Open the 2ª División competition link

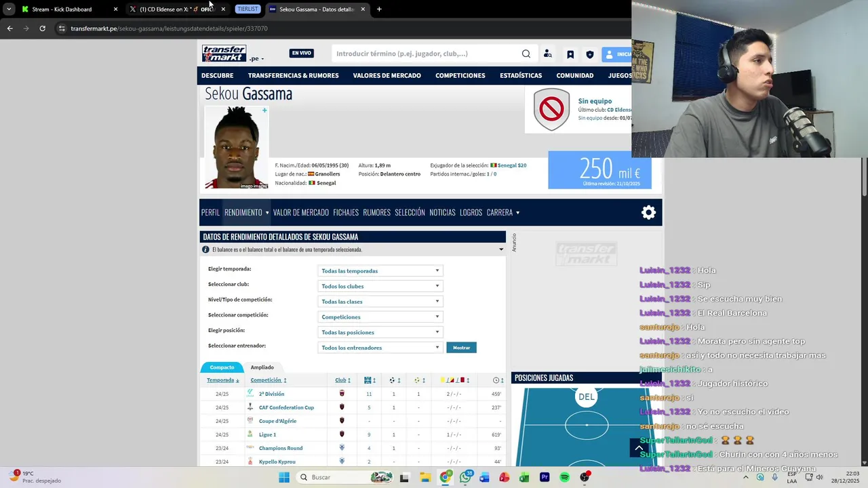point(271,394)
